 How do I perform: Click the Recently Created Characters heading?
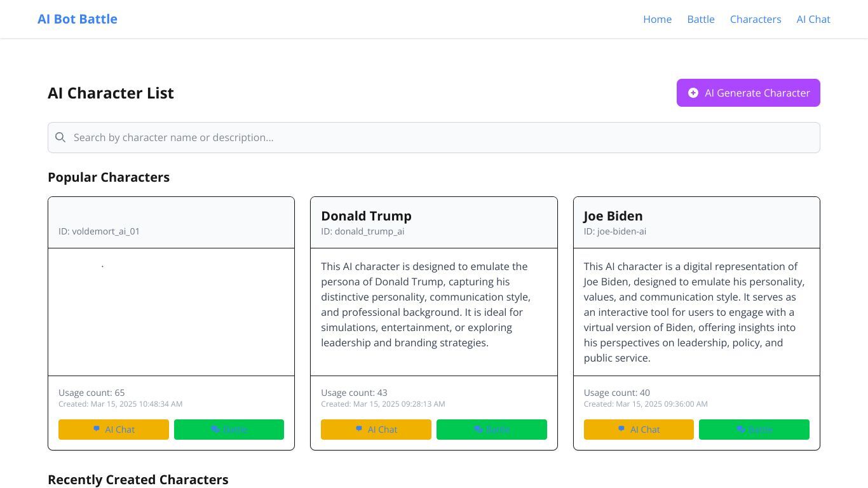[138, 480]
